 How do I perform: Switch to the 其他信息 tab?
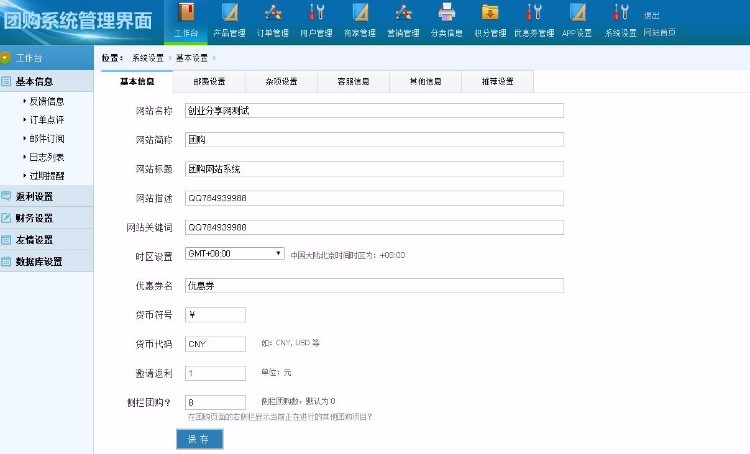pos(426,81)
